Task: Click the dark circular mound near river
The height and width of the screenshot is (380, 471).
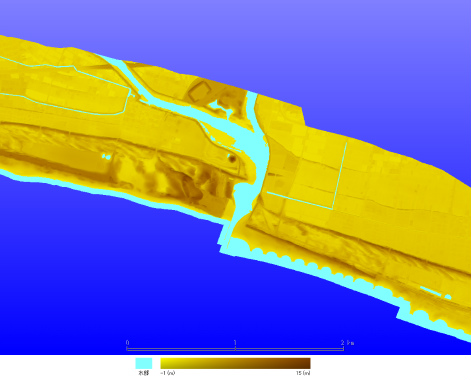Action: click(x=232, y=158)
